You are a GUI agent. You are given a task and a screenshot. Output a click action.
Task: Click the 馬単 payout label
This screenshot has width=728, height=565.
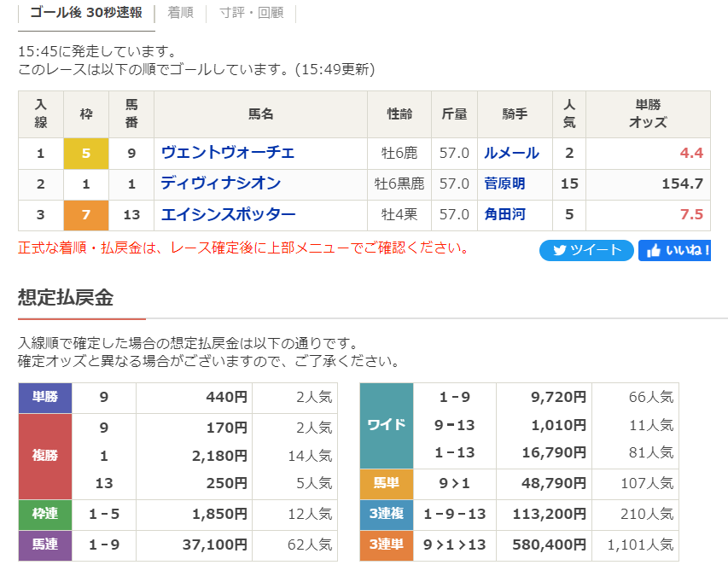387,484
